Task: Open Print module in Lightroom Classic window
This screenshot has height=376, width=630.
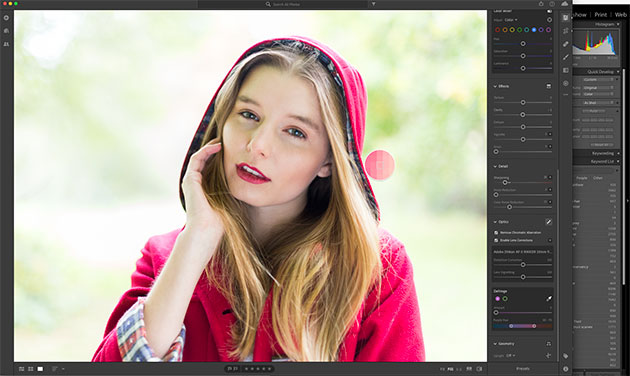Action: tap(601, 14)
